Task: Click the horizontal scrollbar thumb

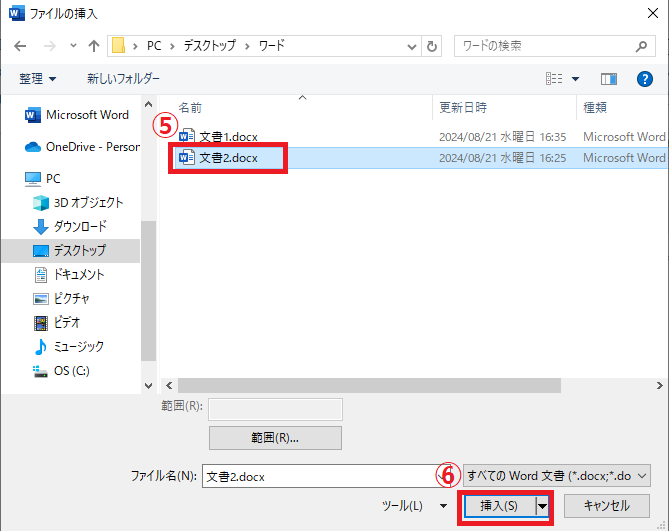Action: 369,386
